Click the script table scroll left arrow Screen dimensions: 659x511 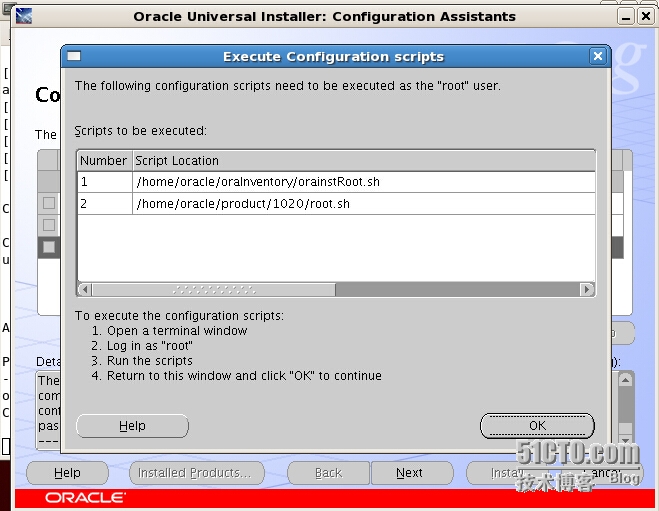[x=85, y=289]
